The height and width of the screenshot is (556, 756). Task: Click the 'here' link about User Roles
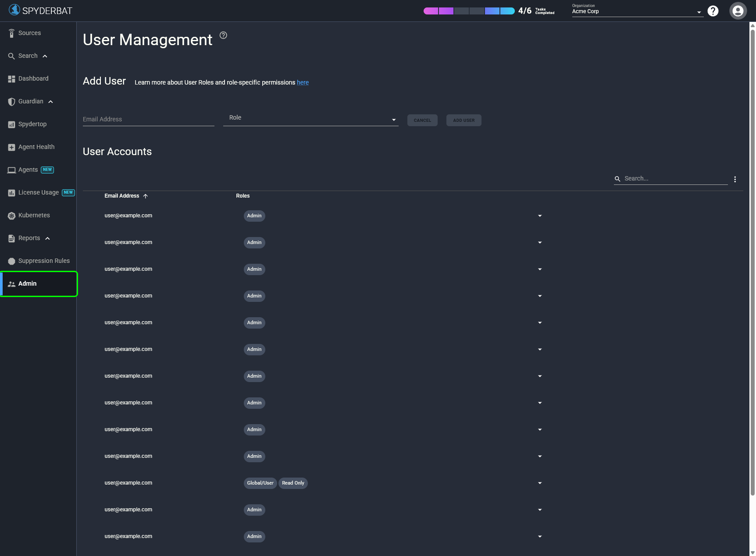(x=303, y=82)
